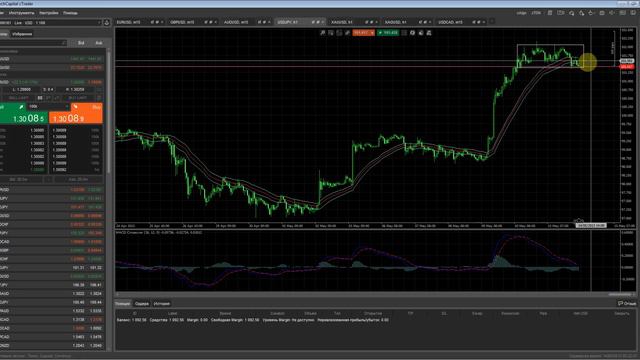The height and width of the screenshot is (360, 640).
Task: Toggle the speaker sound icon in top bar
Action: click(x=611, y=13)
